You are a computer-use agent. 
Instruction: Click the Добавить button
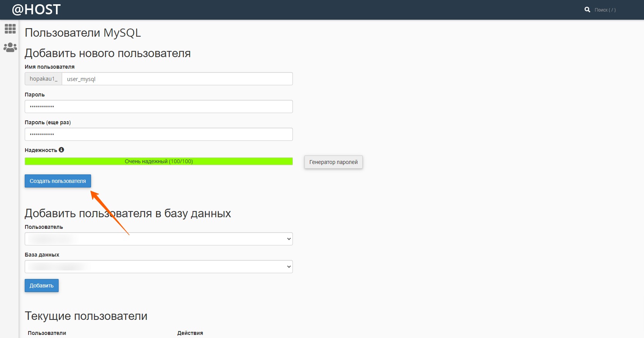tap(42, 286)
